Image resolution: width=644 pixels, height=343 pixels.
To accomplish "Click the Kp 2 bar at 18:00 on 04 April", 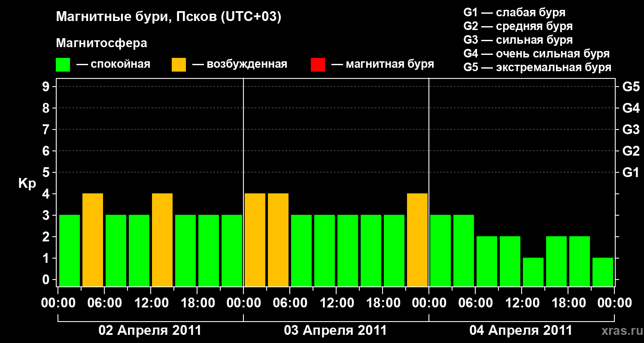I will tap(580, 261).
